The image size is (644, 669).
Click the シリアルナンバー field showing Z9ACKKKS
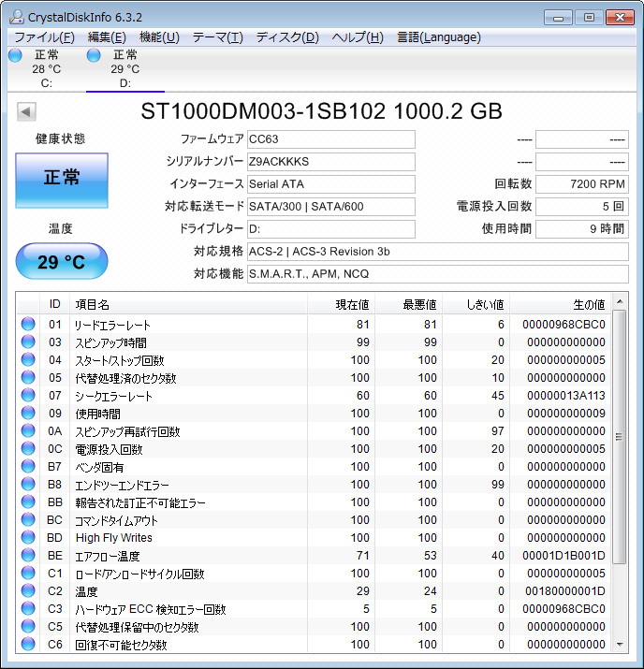[x=330, y=162]
